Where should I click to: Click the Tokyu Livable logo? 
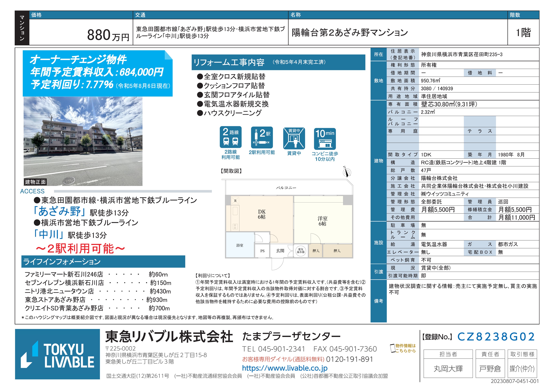pyautogui.click(x=57, y=354)
